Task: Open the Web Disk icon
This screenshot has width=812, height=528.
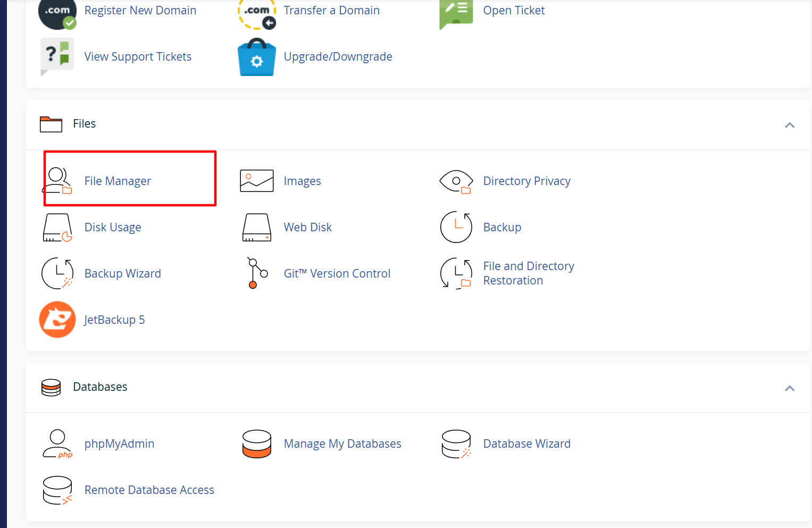Action: pyautogui.click(x=257, y=227)
